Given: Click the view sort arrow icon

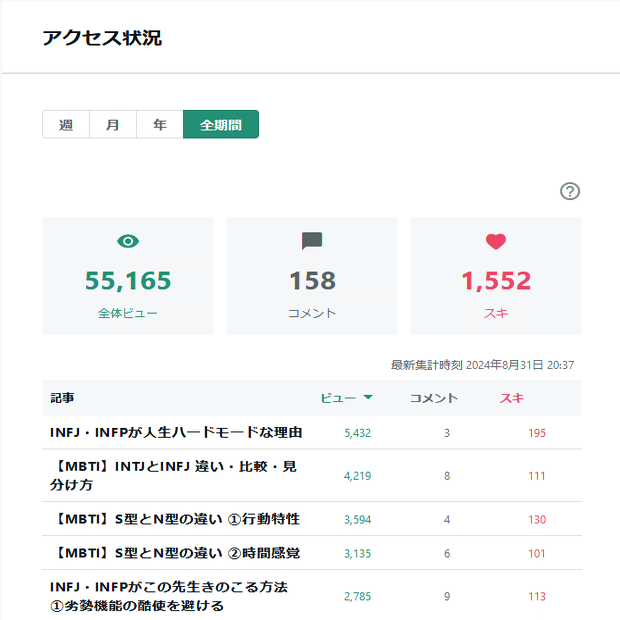Looking at the screenshot, I should point(368,398).
